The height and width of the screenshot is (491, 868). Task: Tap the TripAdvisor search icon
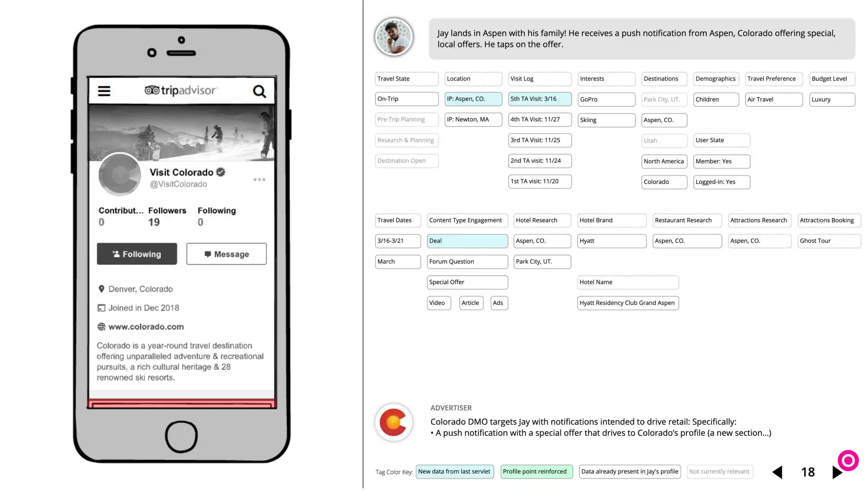[259, 91]
